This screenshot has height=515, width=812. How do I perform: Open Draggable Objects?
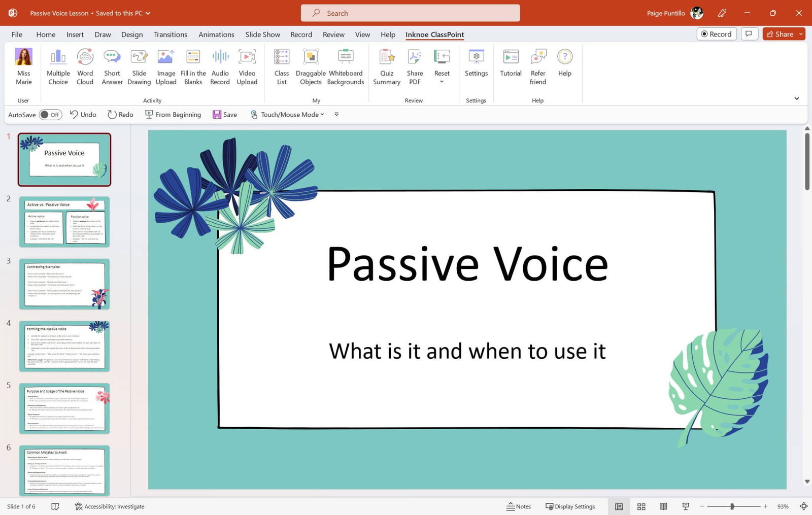pyautogui.click(x=310, y=66)
